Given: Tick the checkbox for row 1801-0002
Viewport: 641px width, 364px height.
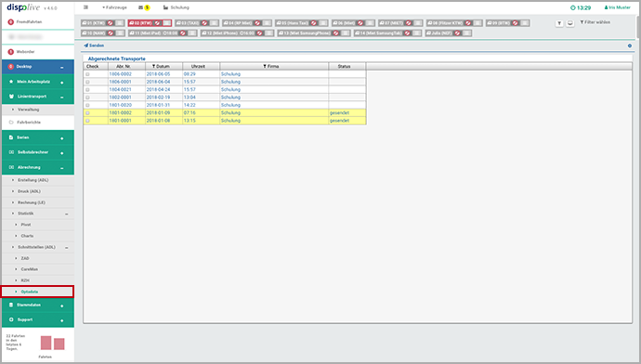Looking at the screenshot, I should point(87,112).
